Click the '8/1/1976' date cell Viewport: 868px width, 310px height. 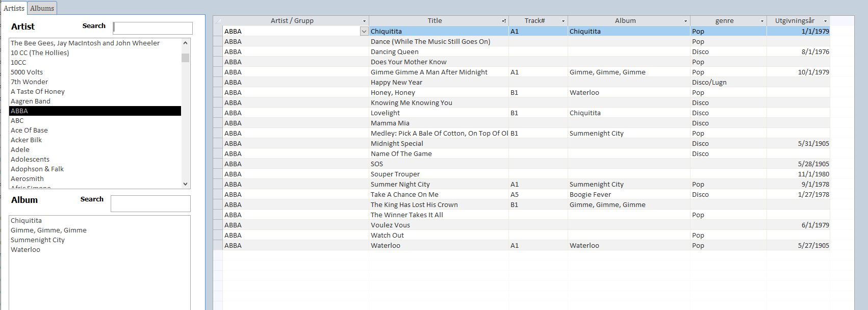(x=798, y=51)
